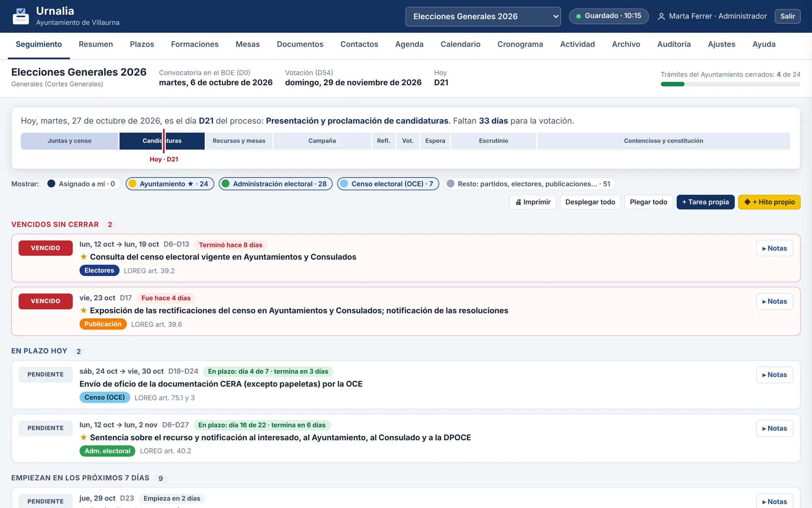Click the Candidaturas phase on the timeline

(162, 141)
